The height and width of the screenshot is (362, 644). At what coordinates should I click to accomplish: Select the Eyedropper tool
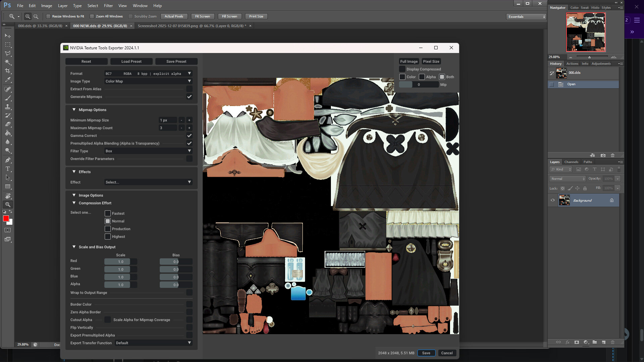pyautogui.click(x=8, y=80)
